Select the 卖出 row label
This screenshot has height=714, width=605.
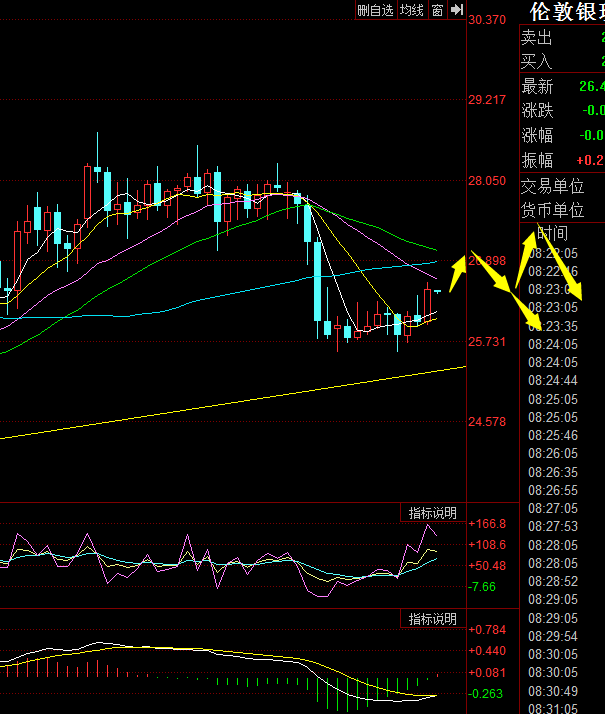click(x=537, y=37)
